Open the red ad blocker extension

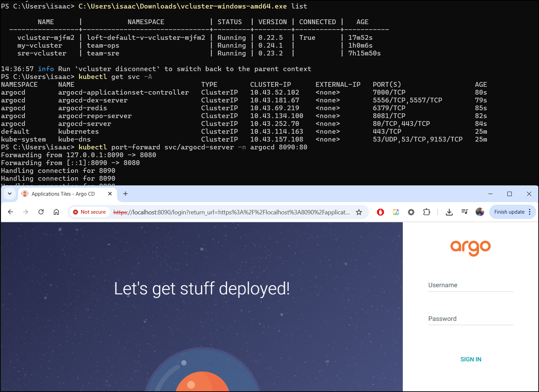[x=380, y=212]
